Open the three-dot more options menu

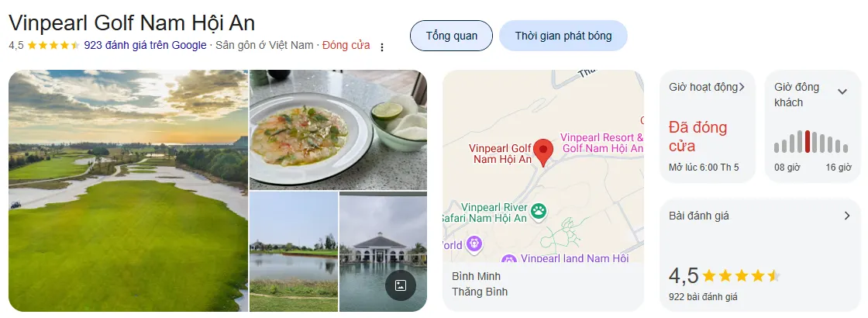pyautogui.click(x=381, y=47)
